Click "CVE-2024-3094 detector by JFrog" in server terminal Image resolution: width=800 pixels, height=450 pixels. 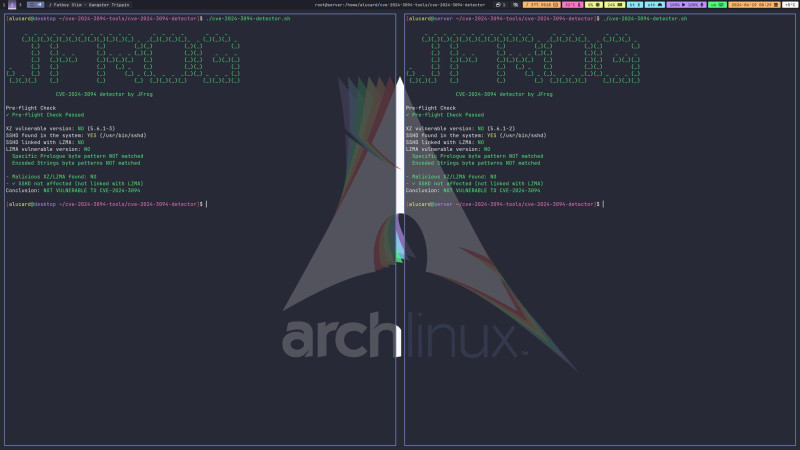click(504, 94)
